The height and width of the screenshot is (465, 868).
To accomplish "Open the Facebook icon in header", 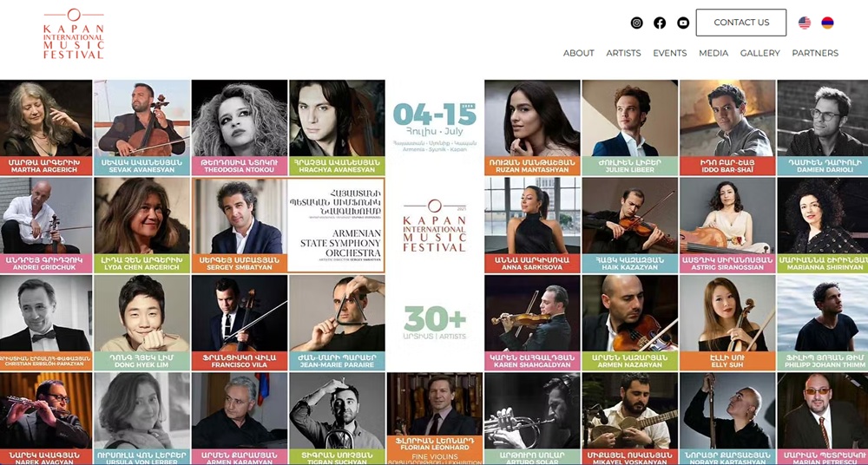I will tap(660, 23).
